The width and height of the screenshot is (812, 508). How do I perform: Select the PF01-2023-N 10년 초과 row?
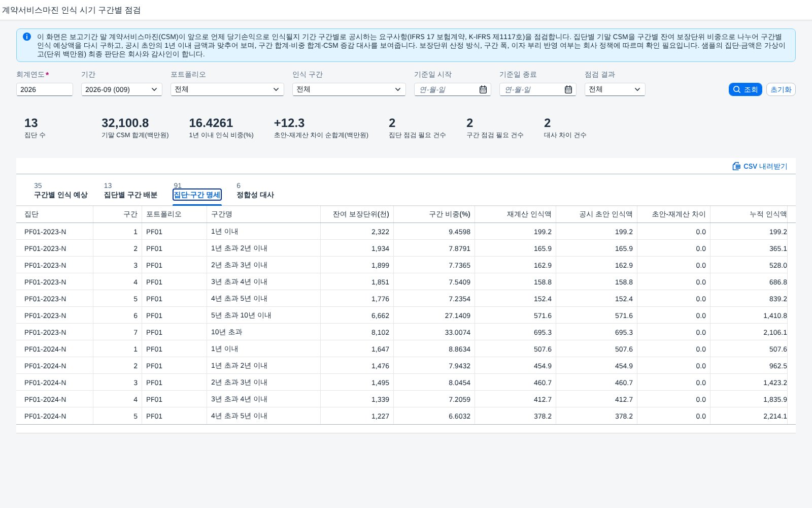pyautogui.click(x=406, y=332)
